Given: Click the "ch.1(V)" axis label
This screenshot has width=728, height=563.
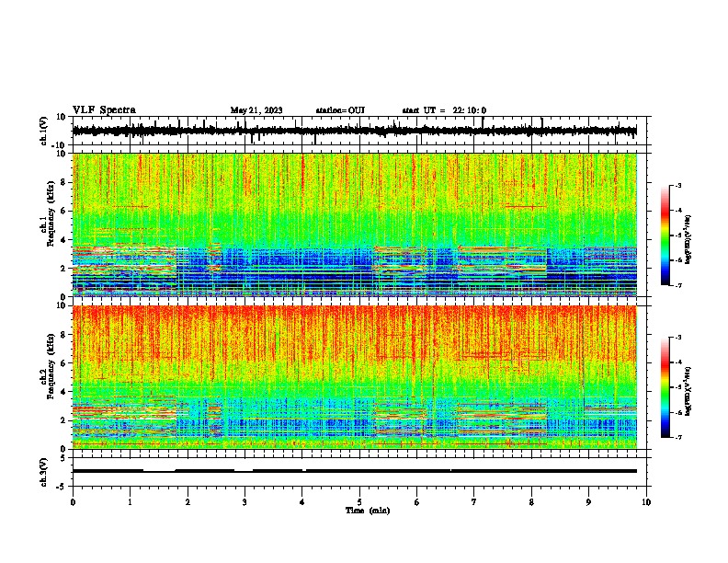Looking at the screenshot, I should pos(44,131).
